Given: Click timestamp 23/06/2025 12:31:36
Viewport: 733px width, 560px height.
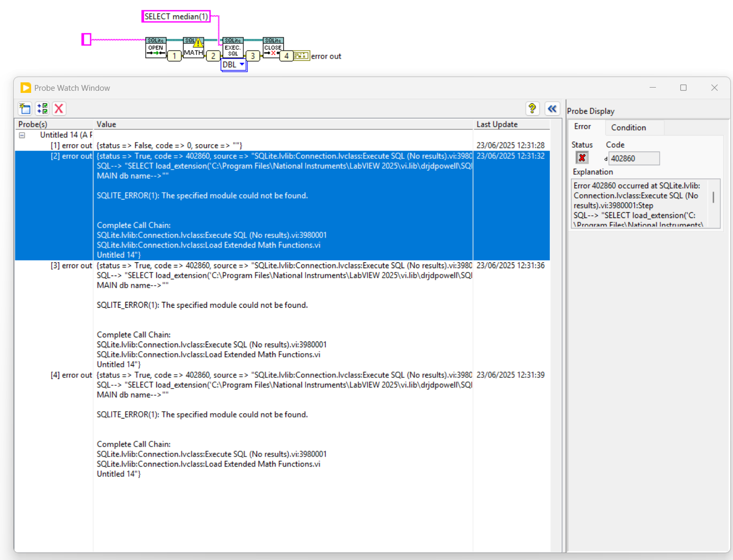Looking at the screenshot, I should point(510,265).
